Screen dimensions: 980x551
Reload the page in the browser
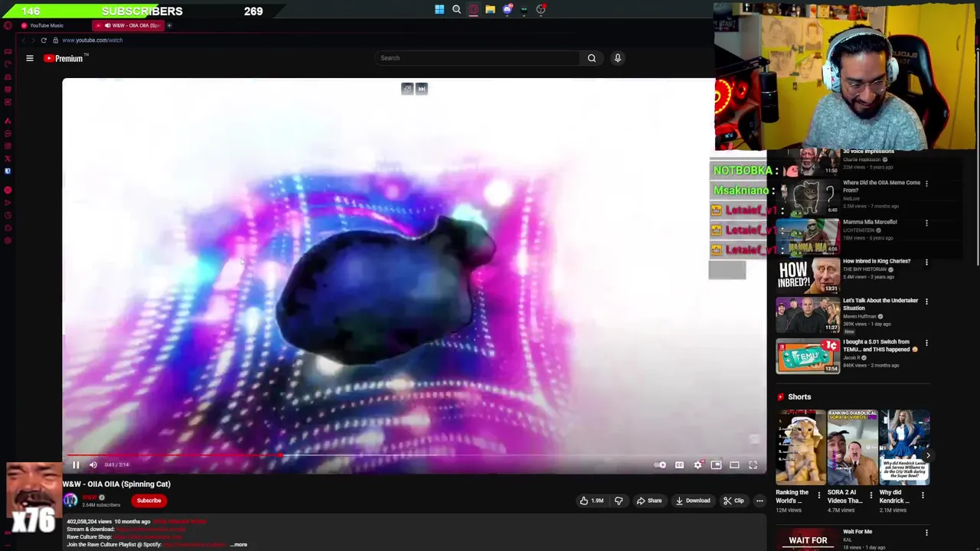click(x=44, y=40)
